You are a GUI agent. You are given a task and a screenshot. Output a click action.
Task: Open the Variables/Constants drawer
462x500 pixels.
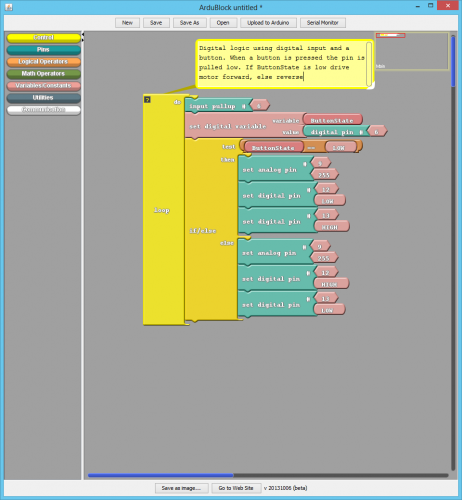[44, 86]
